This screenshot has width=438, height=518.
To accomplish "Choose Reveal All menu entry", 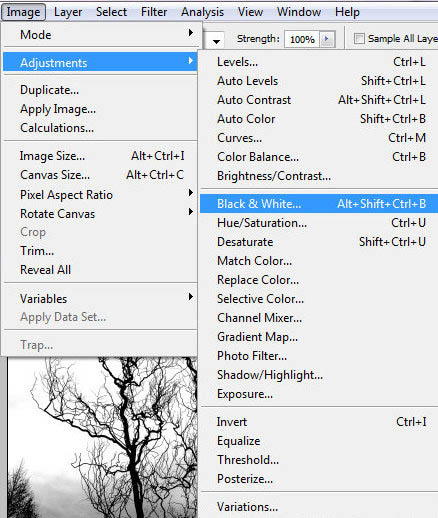I will coord(100,270).
